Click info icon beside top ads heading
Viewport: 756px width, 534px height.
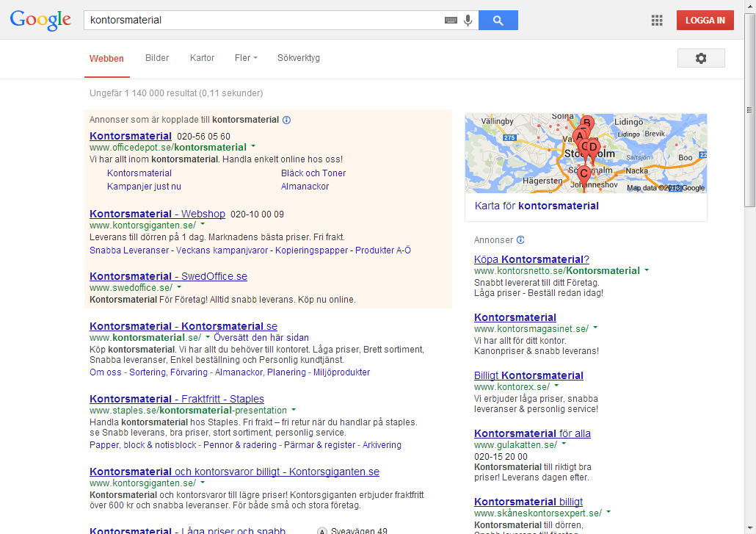pos(286,120)
